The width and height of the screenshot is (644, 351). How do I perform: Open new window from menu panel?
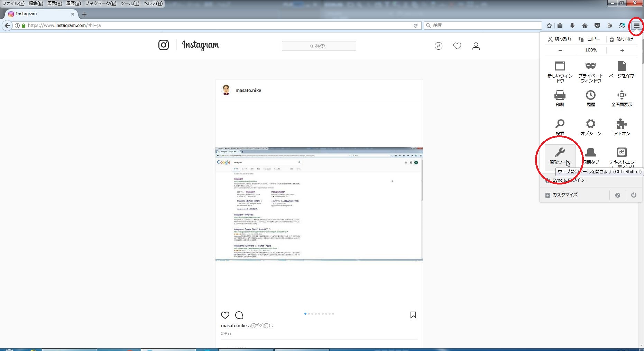(x=560, y=72)
